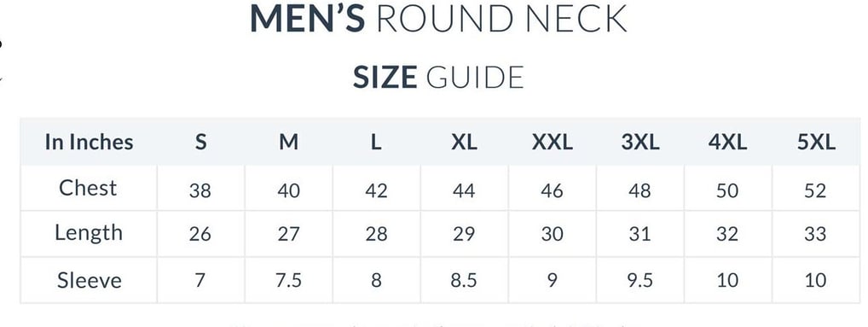Viewport: 868px width, 327px height.
Task: Select the S size column header
Action: point(200,143)
